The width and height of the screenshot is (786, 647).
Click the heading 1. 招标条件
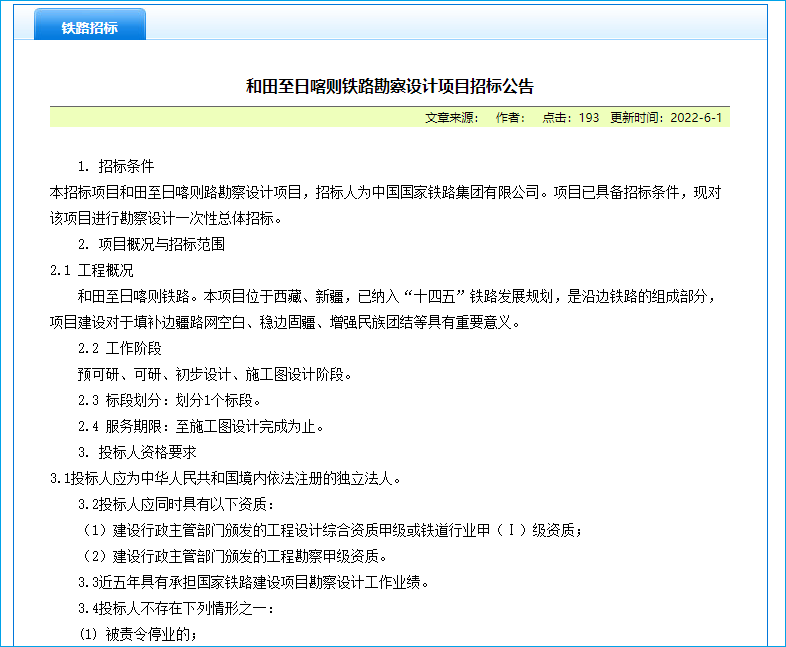[116, 166]
